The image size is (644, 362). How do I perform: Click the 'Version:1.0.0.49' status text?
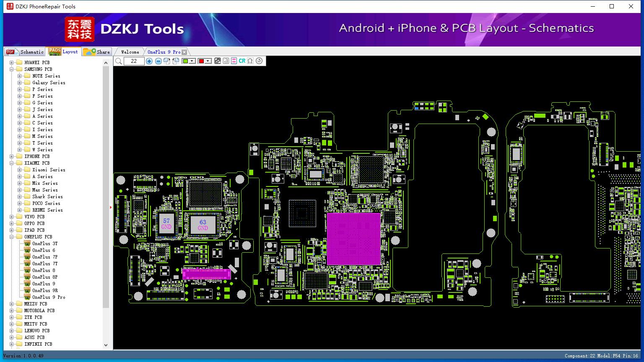click(23, 356)
